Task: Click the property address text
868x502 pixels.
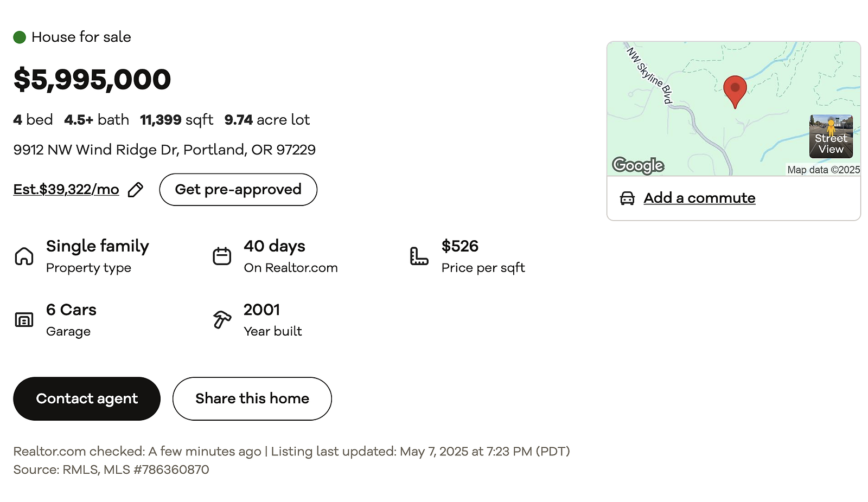Action: pyautogui.click(x=164, y=150)
